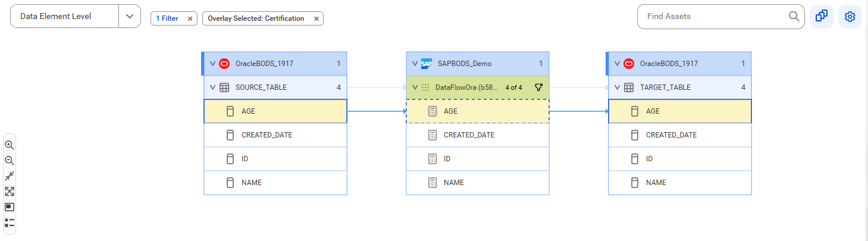Select ID column in SOURCE_TABLE

click(x=275, y=159)
